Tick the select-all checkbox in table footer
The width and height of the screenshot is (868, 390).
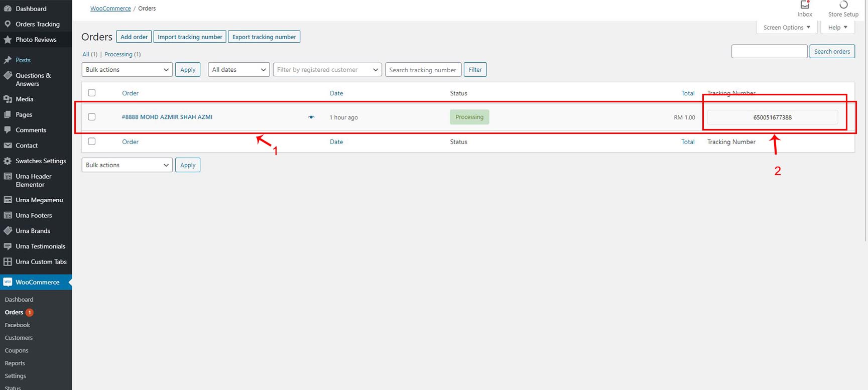click(92, 142)
